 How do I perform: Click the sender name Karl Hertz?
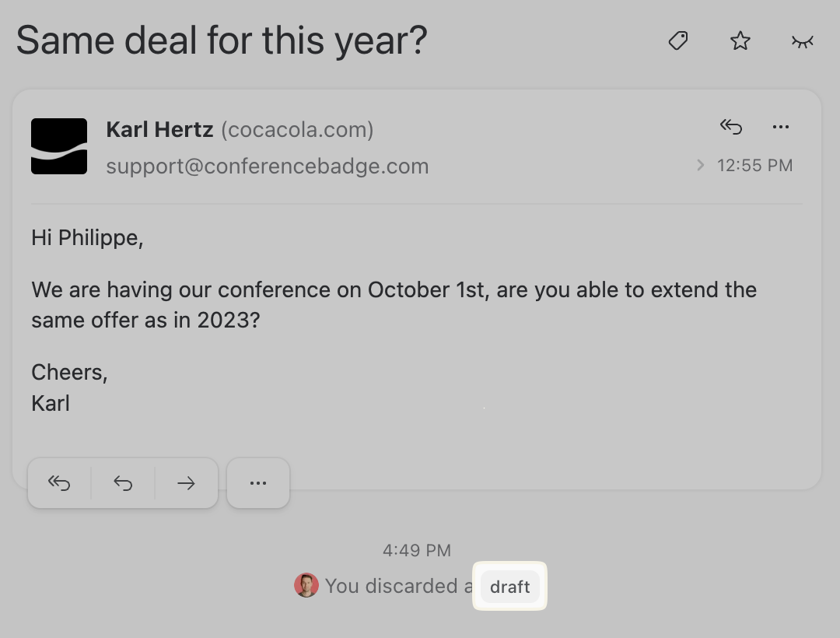(x=159, y=129)
